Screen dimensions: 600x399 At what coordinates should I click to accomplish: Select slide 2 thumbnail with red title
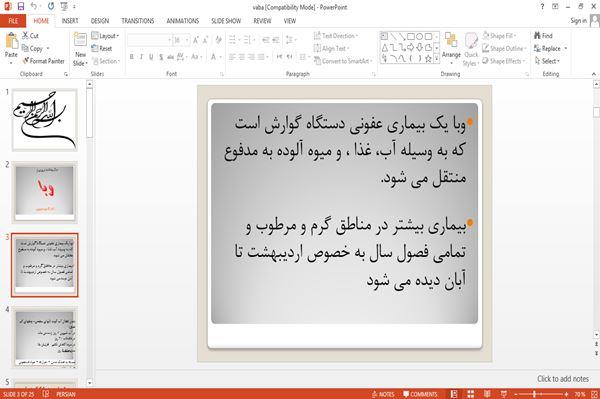point(45,192)
